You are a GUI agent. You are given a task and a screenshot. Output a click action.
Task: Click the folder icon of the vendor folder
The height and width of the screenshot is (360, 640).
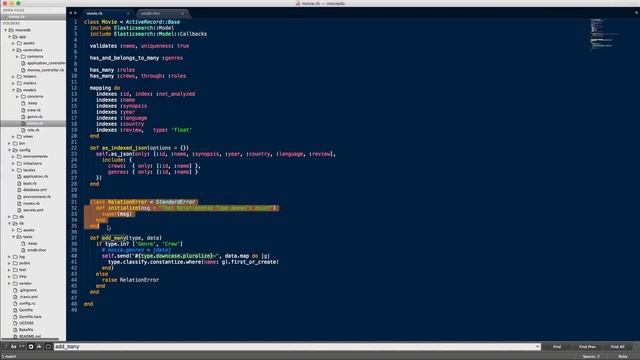point(15,283)
